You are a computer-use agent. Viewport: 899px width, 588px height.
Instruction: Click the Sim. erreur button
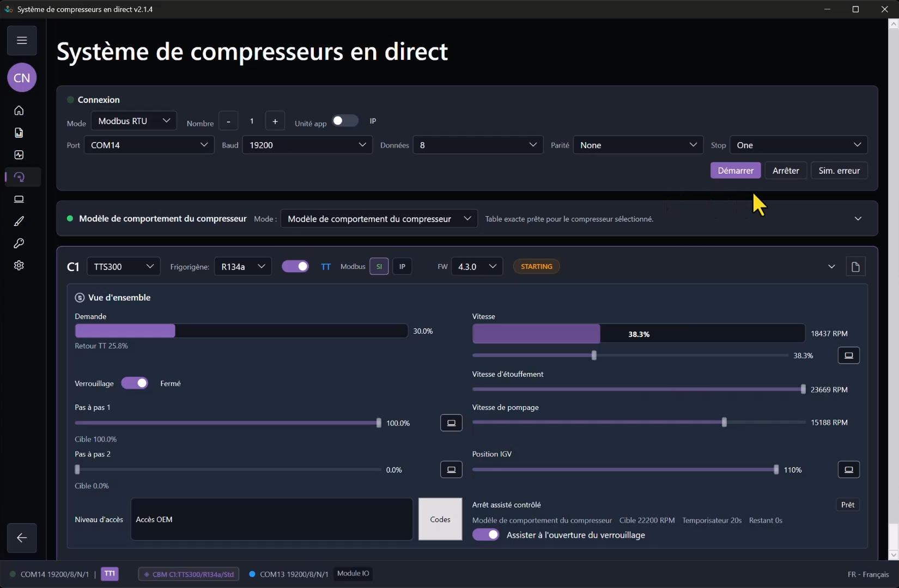coord(839,170)
